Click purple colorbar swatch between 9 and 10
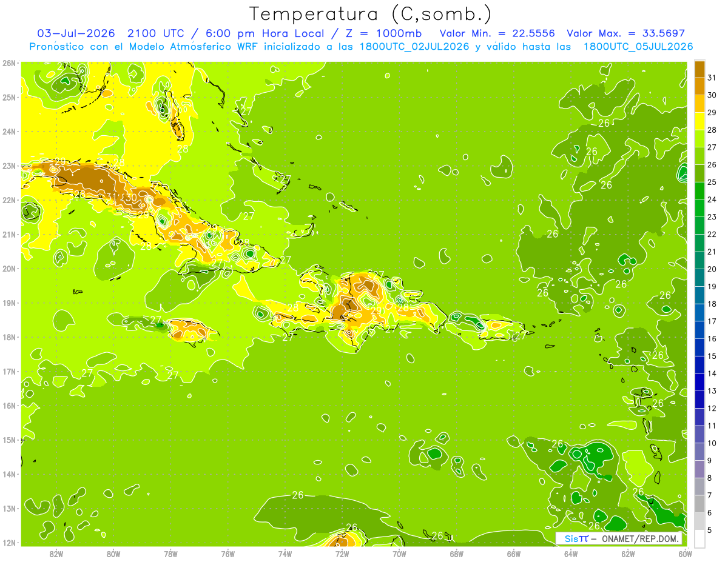This screenshot has height=562, width=728. [x=699, y=452]
